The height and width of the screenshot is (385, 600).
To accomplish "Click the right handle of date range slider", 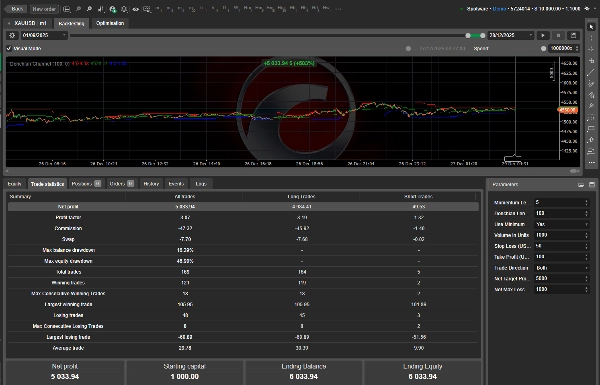I will pyautogui.click(x=483, y=35).
